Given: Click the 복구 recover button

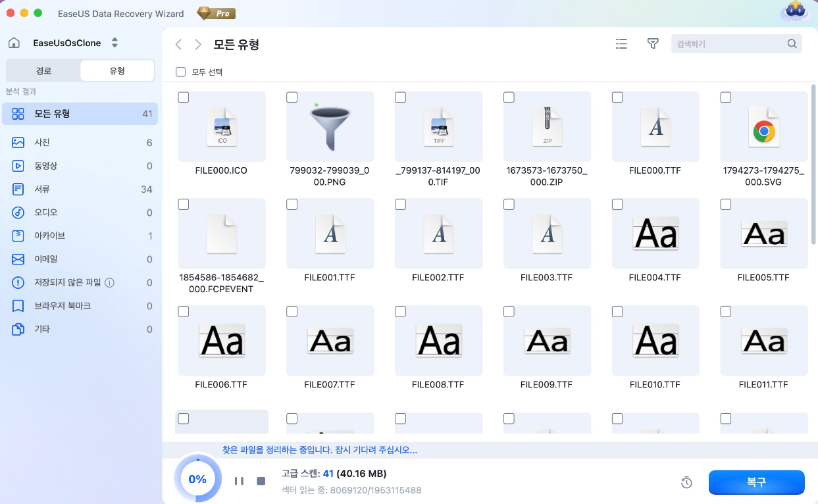Looking at the screenshot, I should [756, 482].
